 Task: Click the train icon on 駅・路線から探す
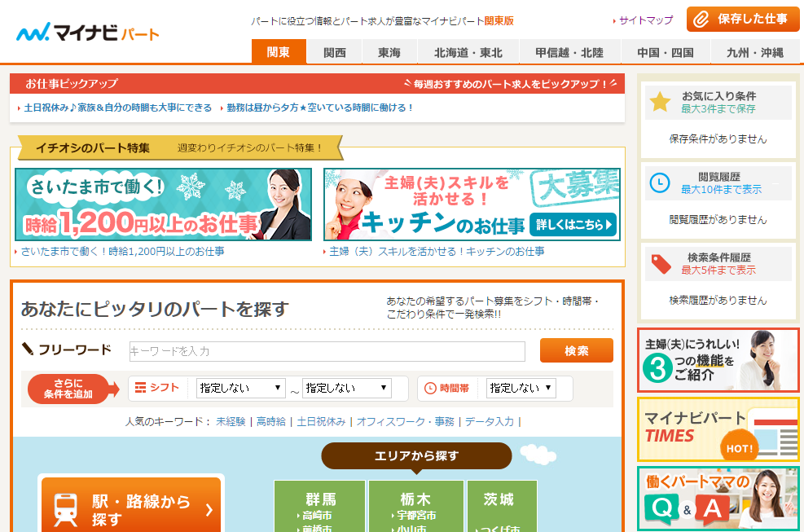point(66,509)
